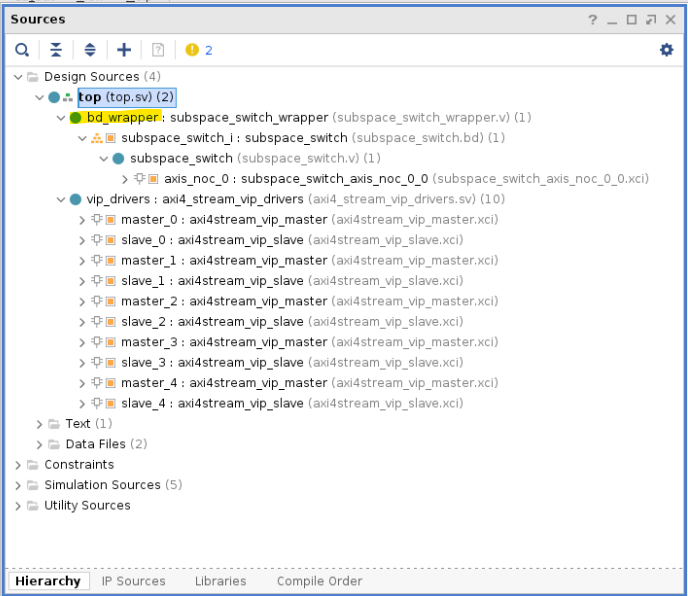The image size is (688, 596).
Task: Click the yellow warning messages indicator
Action: [198, 50]
